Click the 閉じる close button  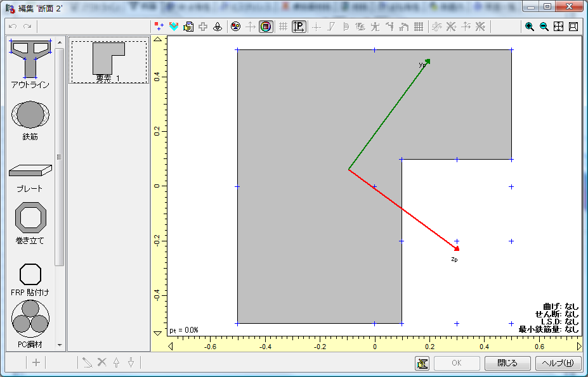(507, 363)
